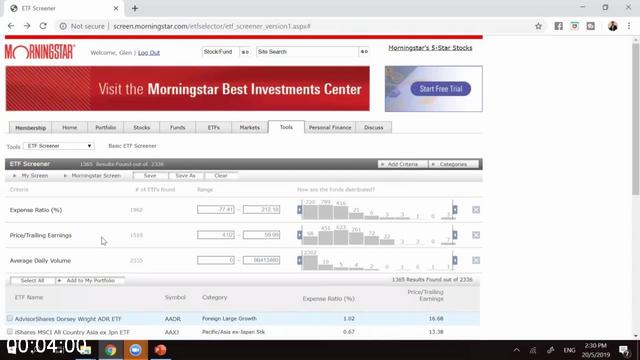Image resolution: width=640 pixels, height=360 pixels.
Task: Click the Clear button
Action: click(221, 176)
